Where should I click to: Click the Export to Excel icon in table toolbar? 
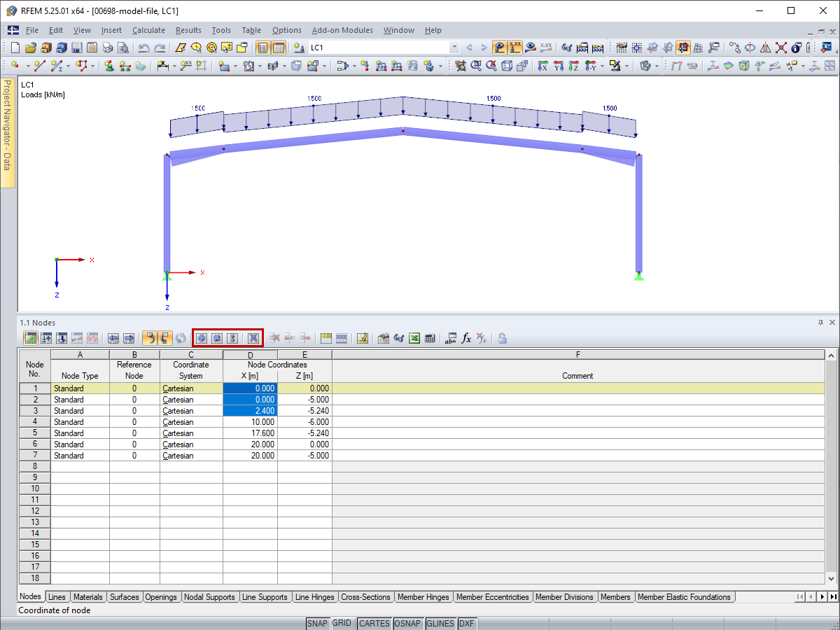pos(414,338)
